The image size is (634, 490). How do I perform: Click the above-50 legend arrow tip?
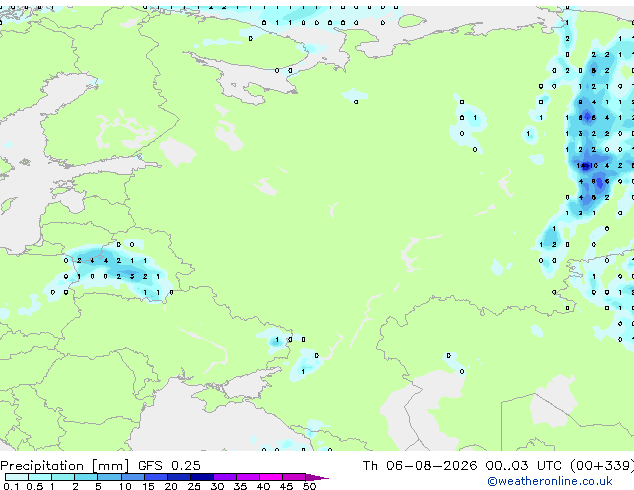tap(317, 477)
